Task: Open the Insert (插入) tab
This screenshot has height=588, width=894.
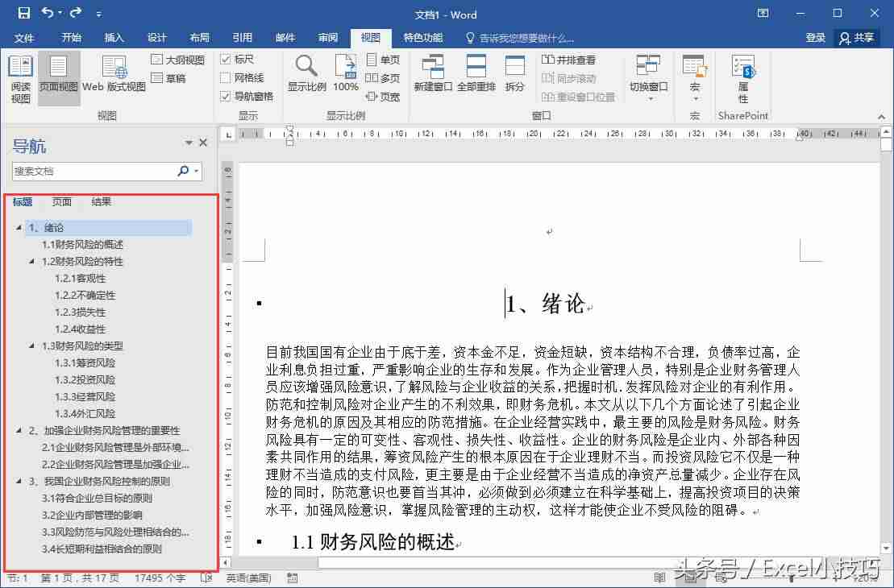Action: [x=114, y=38]
